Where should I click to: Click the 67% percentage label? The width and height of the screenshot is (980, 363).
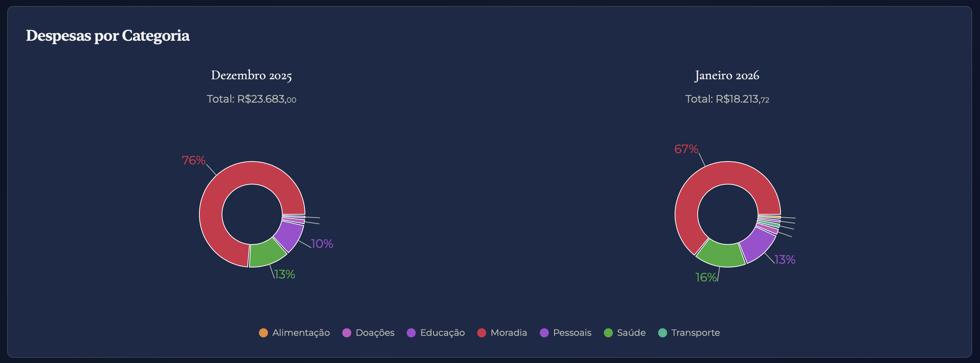point(686,149)
